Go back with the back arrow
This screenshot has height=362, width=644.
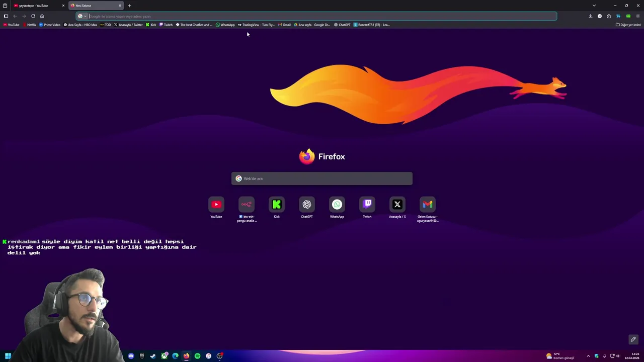click(15, 16)
